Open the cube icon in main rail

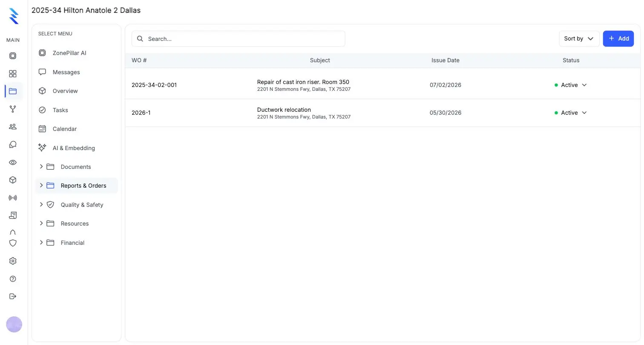point(13,180)
